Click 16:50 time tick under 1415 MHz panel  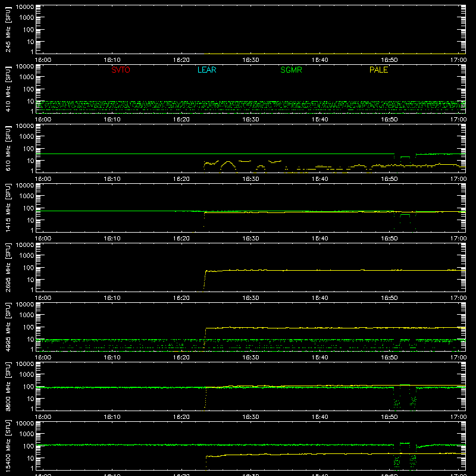tap(389, 239)
